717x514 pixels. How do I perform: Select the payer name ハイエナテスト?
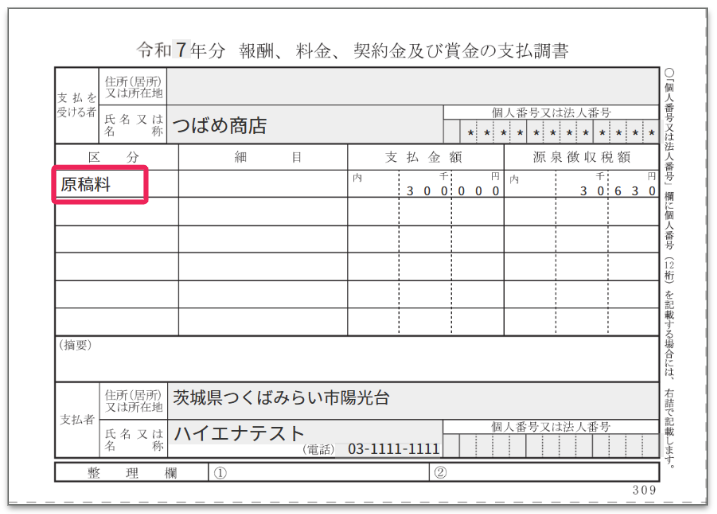tap(239, 433)
